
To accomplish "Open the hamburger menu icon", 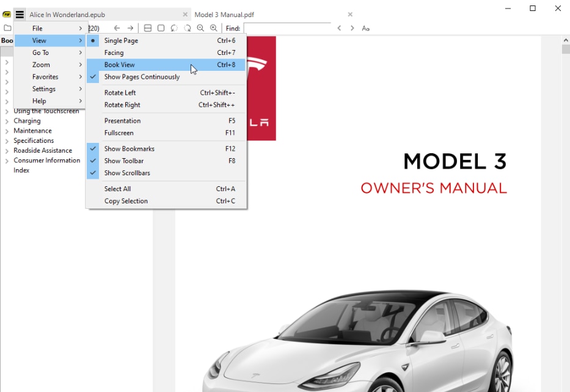I will tap(21, 14).
